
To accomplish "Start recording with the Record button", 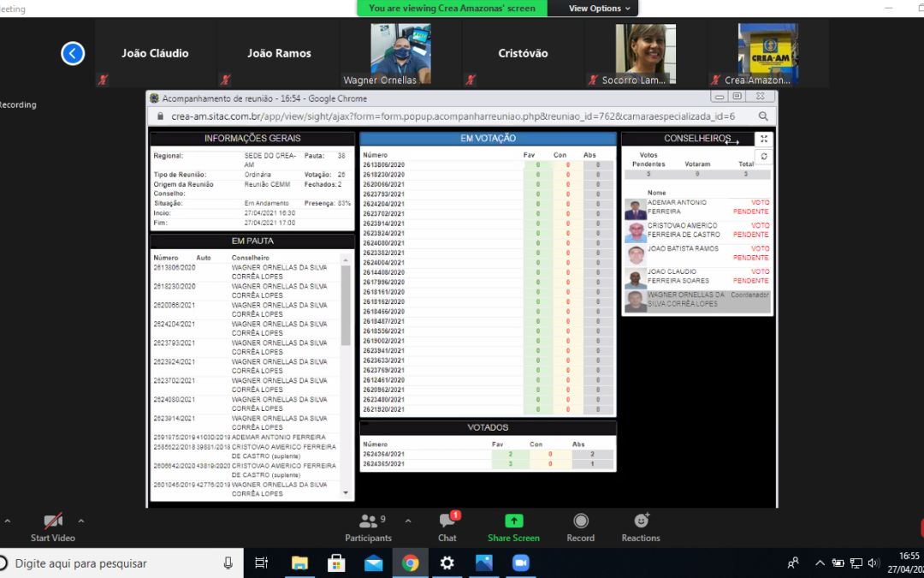I will pyautogui.click(x=581, y=527).
